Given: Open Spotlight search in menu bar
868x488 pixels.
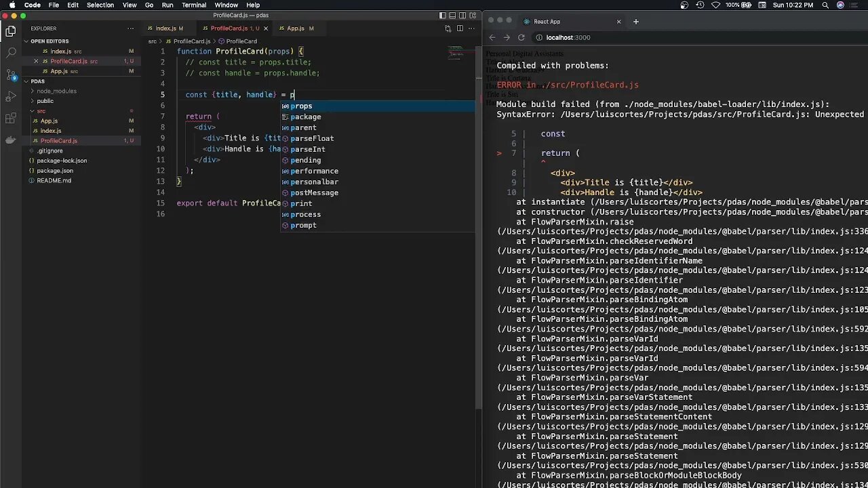Looking at the screenshot, I should (x=825, y=5).
